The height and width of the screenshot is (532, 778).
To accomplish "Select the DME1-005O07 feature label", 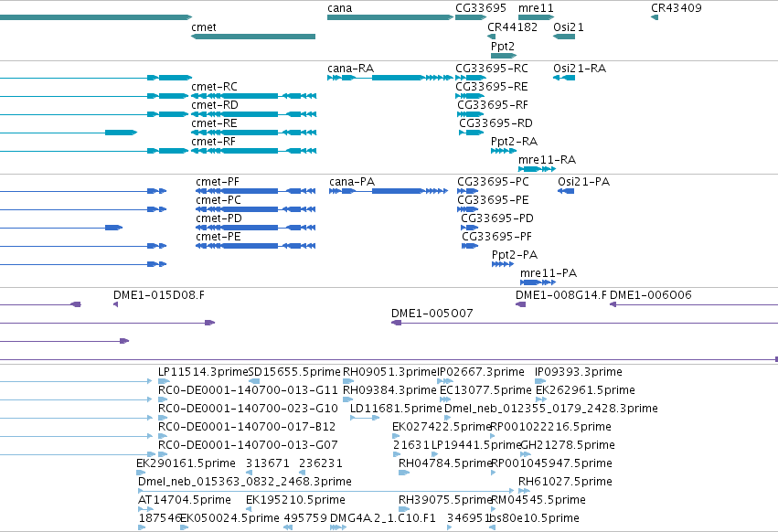I will click(x=432, y=314).
